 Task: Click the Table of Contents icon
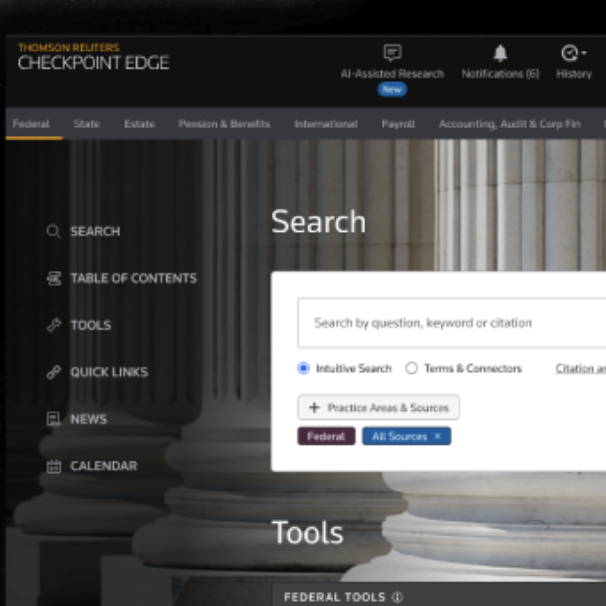[54, 278]
